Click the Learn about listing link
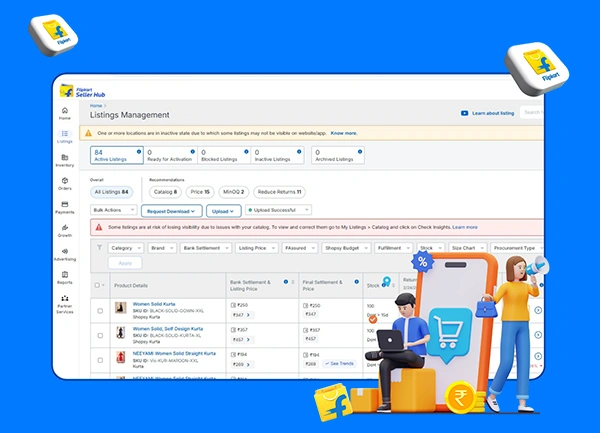The image size is (600, 433). tap(493, 113)
